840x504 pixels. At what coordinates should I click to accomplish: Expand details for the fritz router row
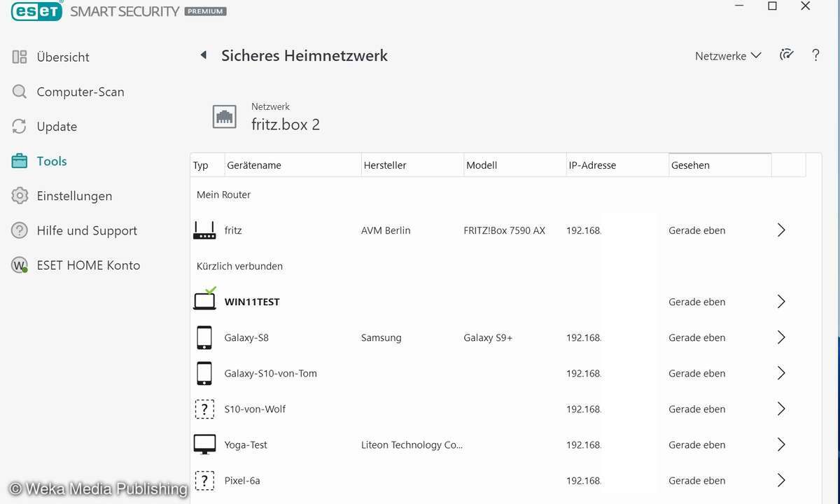tap(781, 230)
